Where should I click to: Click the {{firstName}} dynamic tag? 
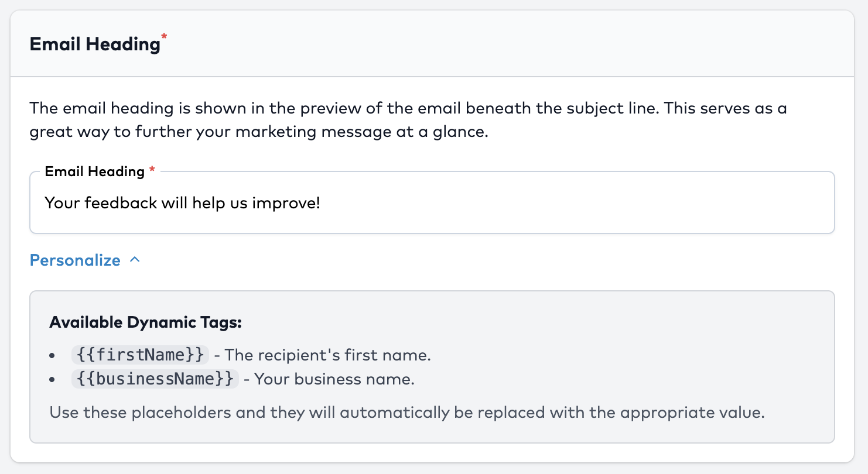[140, 355]
